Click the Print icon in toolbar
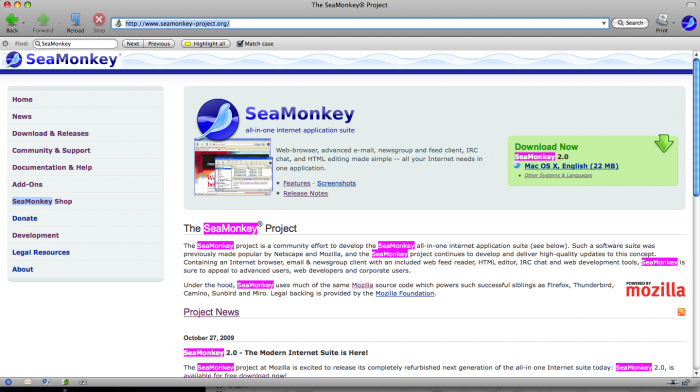 click(x=662, y=20)
